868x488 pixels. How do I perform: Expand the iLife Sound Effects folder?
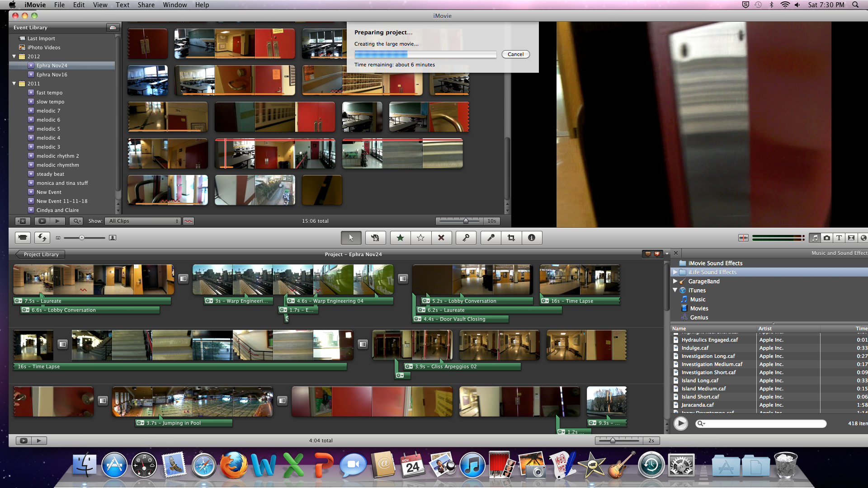coord(675,272)
